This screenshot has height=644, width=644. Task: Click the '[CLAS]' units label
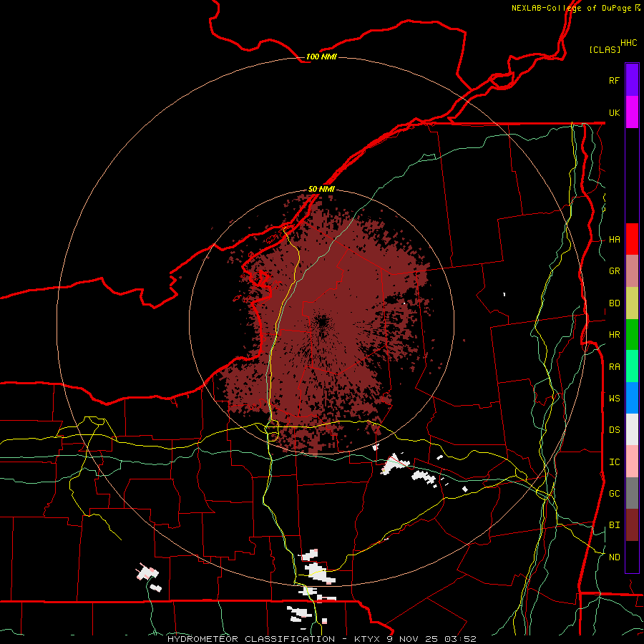click(x=605, y=50)
